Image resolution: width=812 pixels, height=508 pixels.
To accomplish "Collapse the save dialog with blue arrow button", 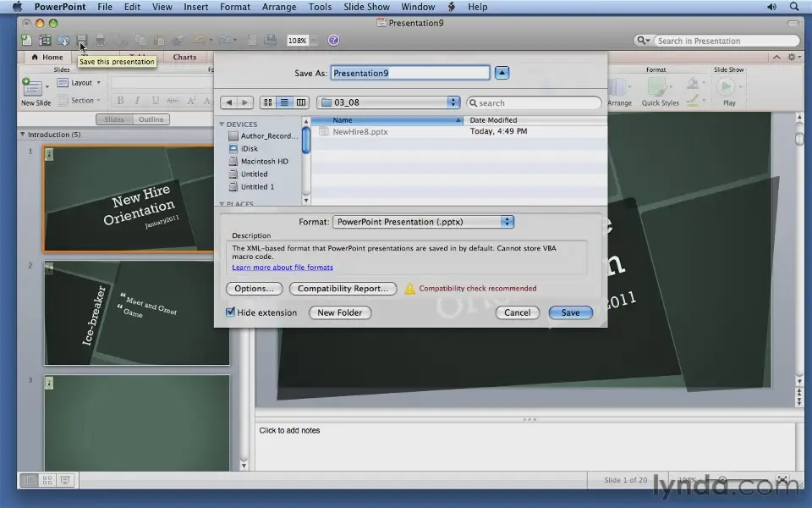I will (502, 73).
